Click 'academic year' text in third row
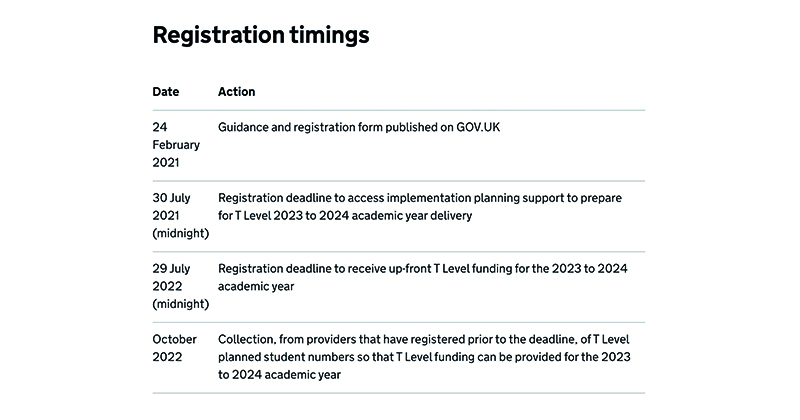 256,286
